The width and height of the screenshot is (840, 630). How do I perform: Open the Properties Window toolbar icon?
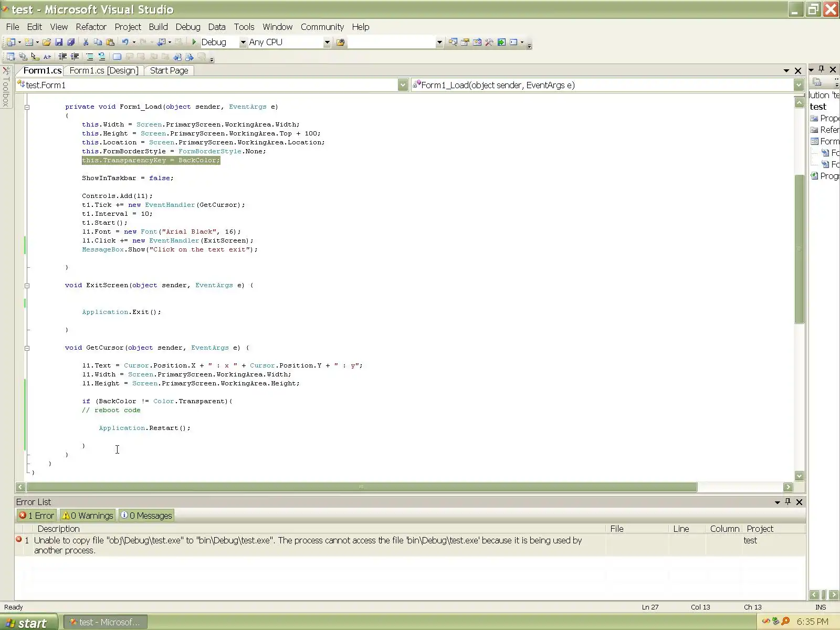click(x=465, y=43)
